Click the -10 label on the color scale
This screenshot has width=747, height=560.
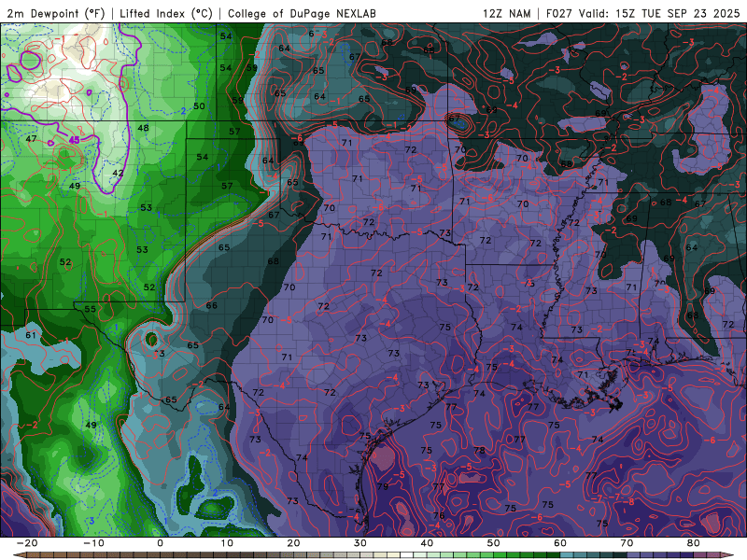click(93, 543)
